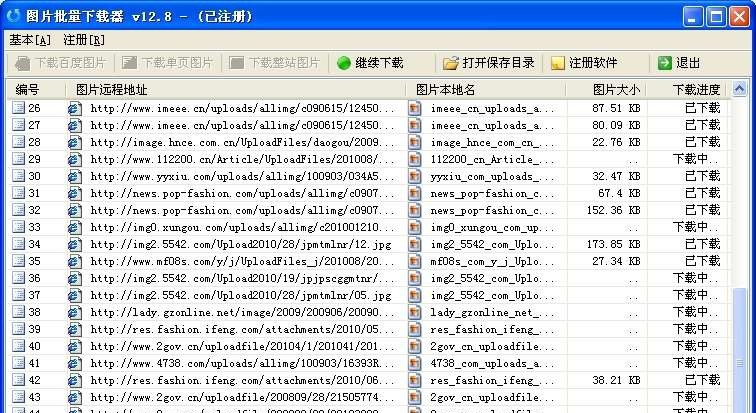Click 已下载 status in row 31
This screenshot has width=756, height=413.
(702, 193)
